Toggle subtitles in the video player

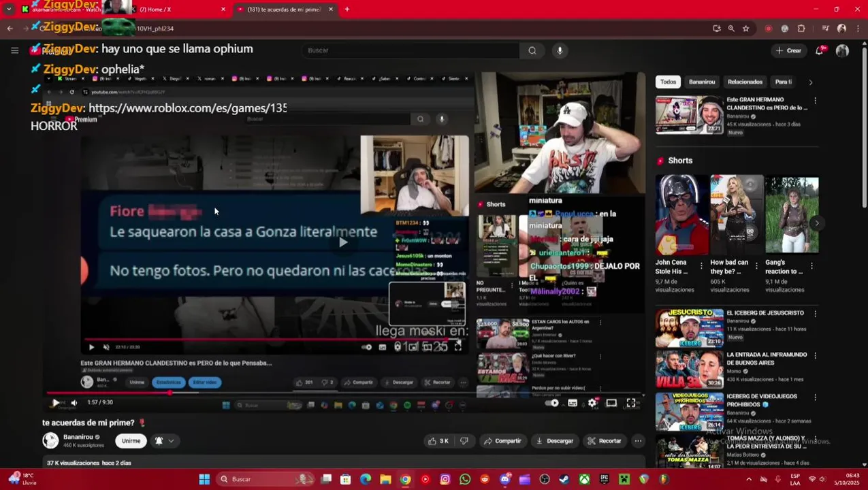(x=573, y=403)
